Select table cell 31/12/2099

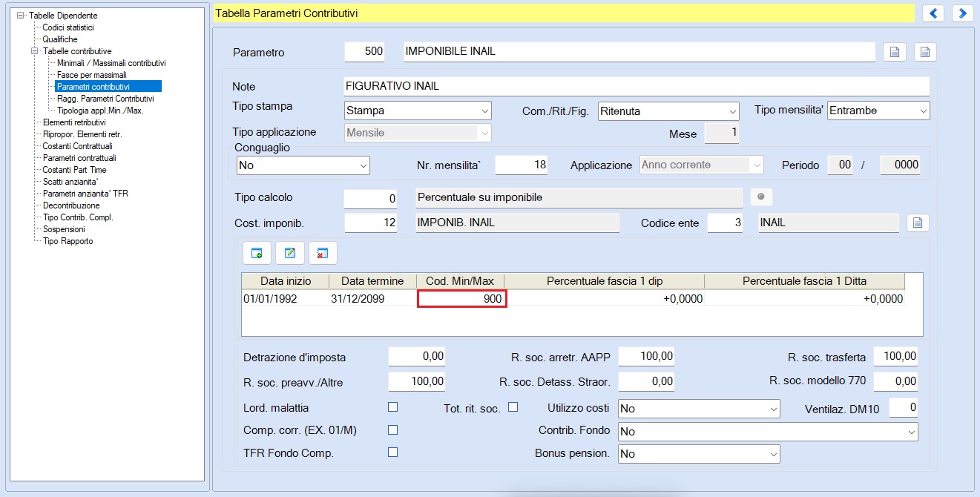tap(372, 299)
